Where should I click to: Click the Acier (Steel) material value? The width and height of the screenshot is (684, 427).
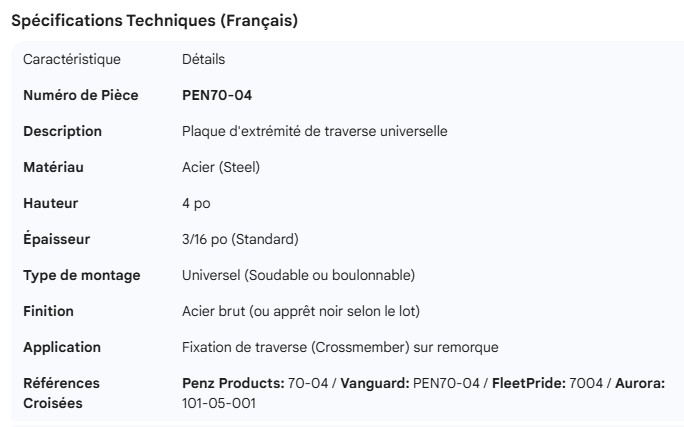[221, 168]
